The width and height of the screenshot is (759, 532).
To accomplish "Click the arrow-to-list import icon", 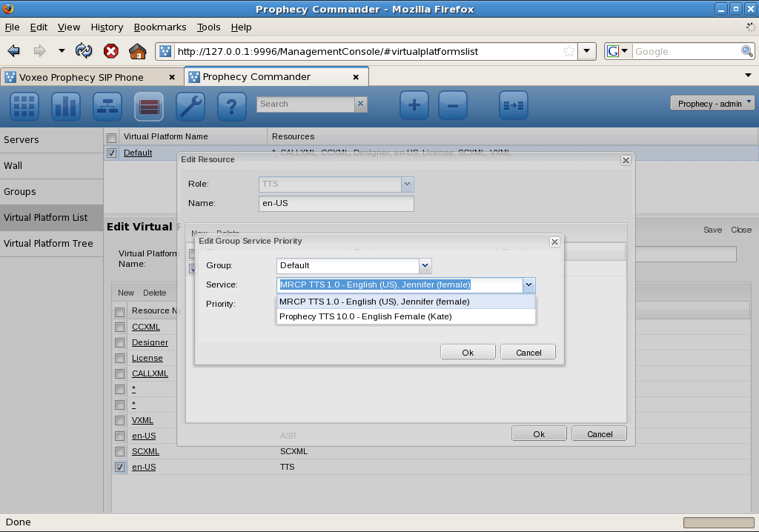I will point(514,105).
